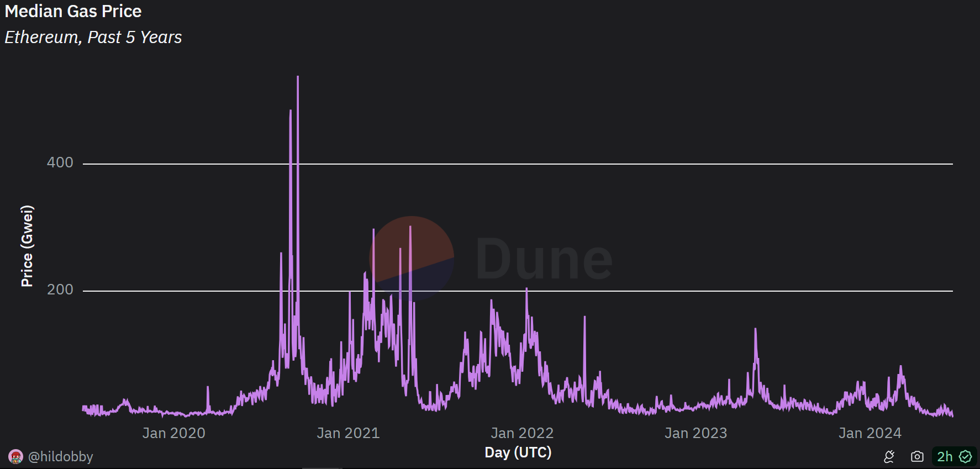The width and height of the screenshot is (980, 469).
Task: Click the hildobby profile avatar
Action: pos(15,457)
